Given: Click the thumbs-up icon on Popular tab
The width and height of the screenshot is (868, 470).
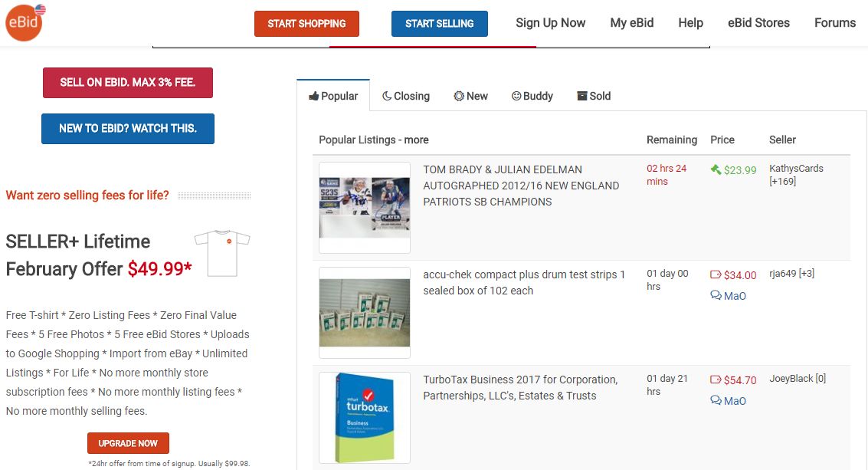Looking at the screenshot, I should (x=314, y=96).
